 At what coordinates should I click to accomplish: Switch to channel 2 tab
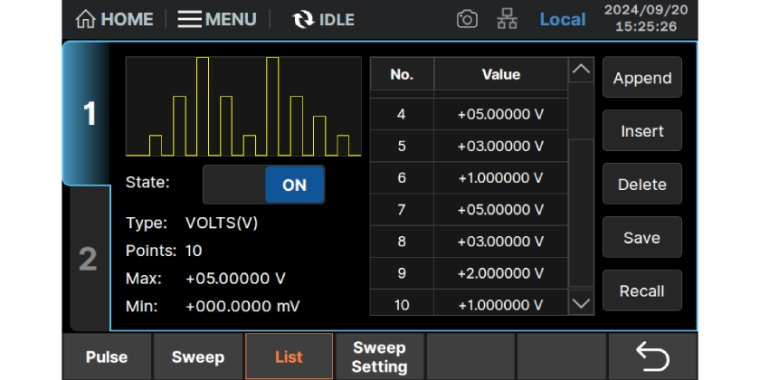(89, 259)
